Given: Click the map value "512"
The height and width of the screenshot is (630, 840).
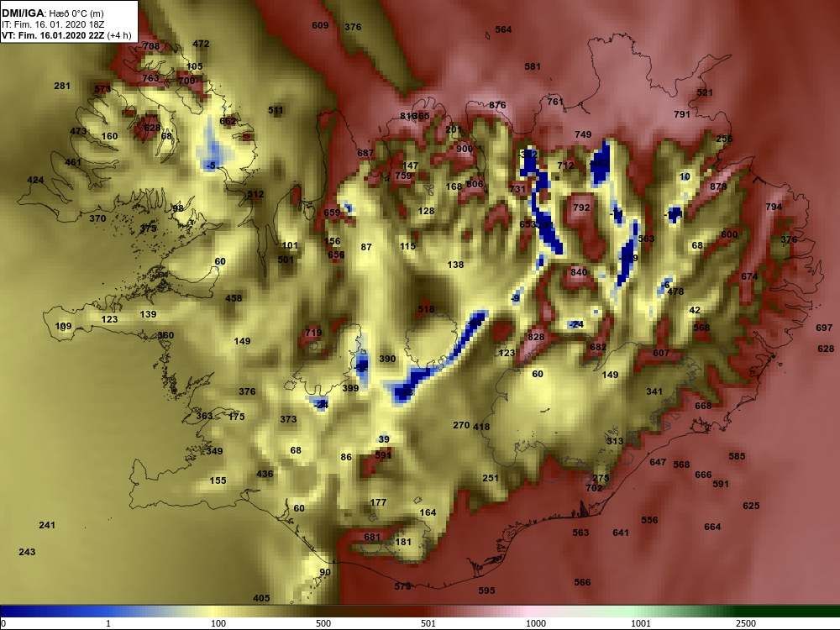Looking at the screenshot, I should (255, 194).
